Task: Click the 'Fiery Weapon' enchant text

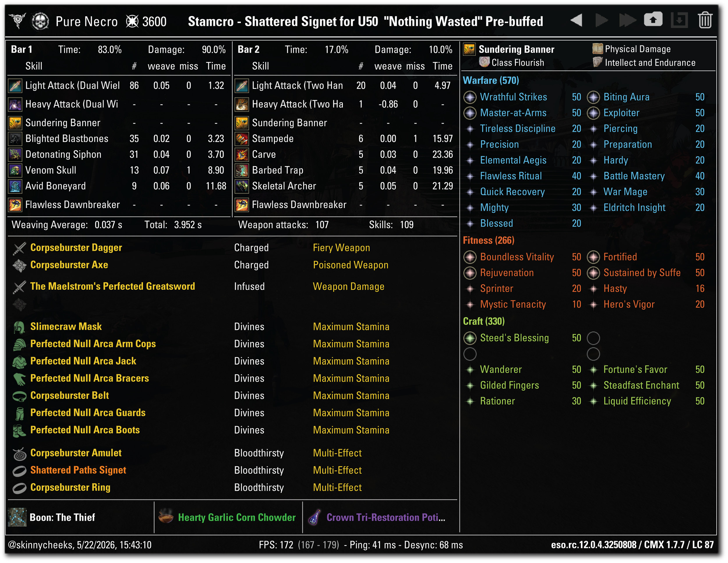Action: click(341, 247)
